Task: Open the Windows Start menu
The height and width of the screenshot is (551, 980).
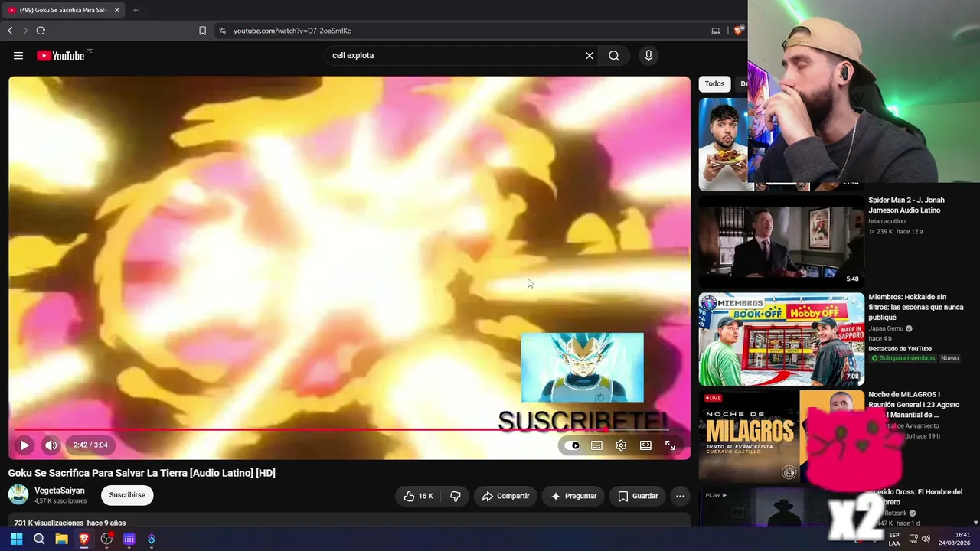Action: tap(16, 539)
